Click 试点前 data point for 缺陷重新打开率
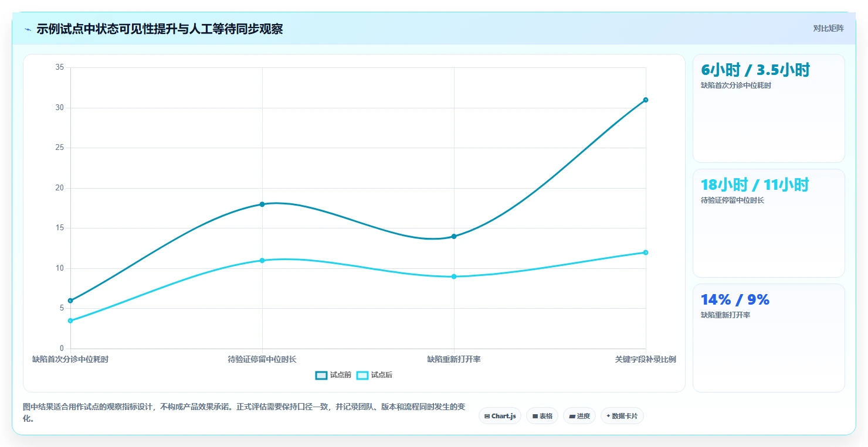 coord(454,236)
